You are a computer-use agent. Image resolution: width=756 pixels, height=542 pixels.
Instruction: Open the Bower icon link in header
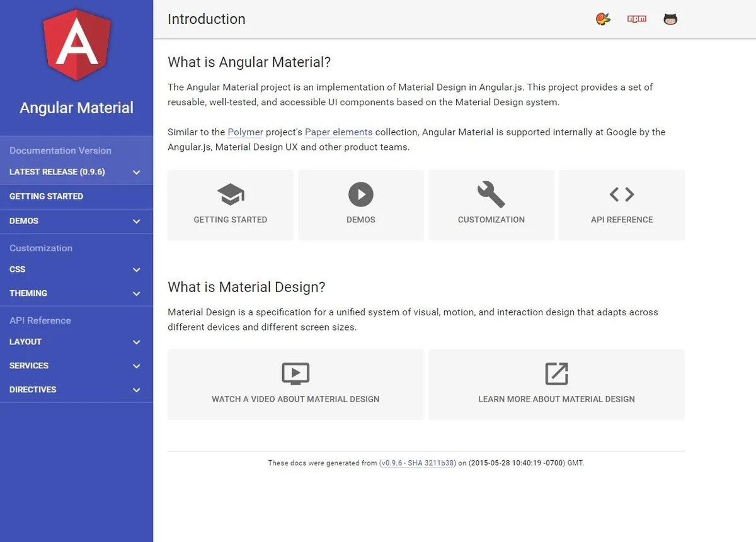coord(603,19)
